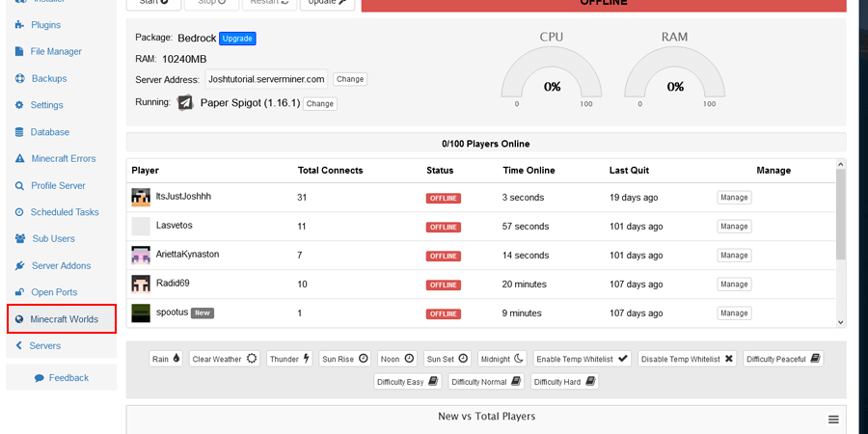Image resolution: width=868 pixels, height=434 pixels.
Task: Click the player table scroll-down arrow
Action: [x=840, y=322]
